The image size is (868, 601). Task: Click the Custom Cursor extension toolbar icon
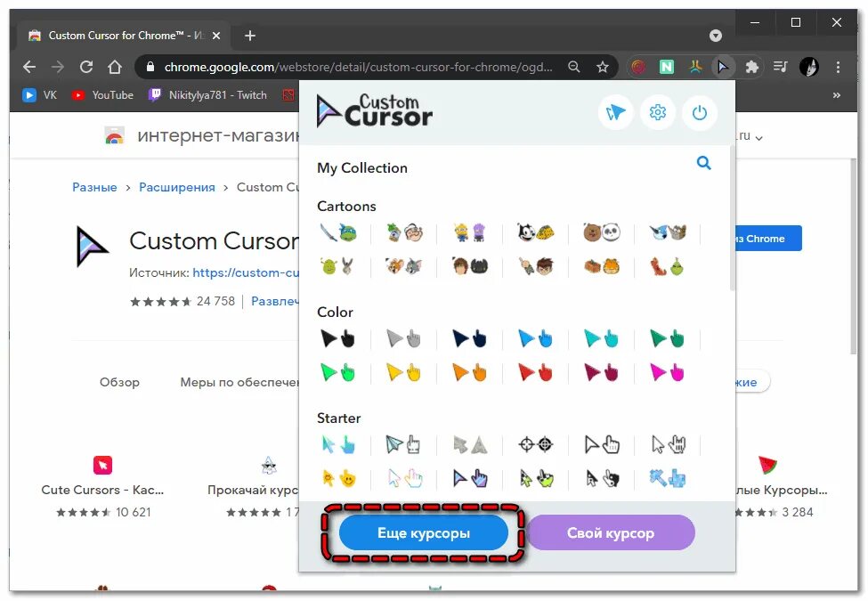[722, 67]
